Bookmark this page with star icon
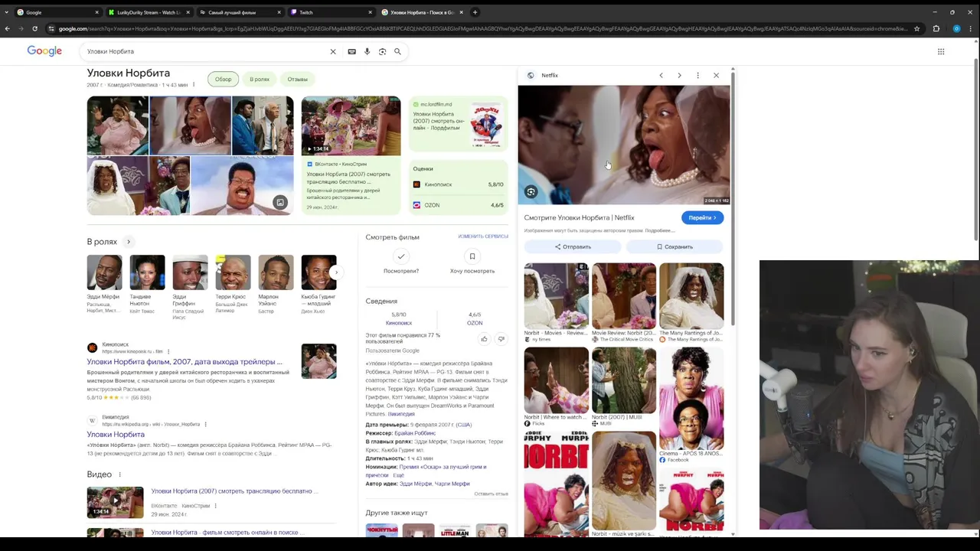 (916, 28)
